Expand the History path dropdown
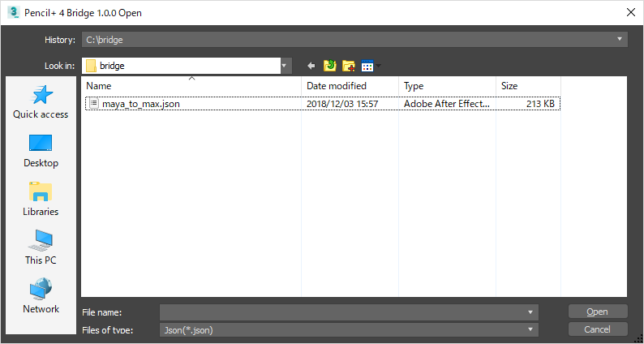This screenshot has width=644, height=344. 620,39
